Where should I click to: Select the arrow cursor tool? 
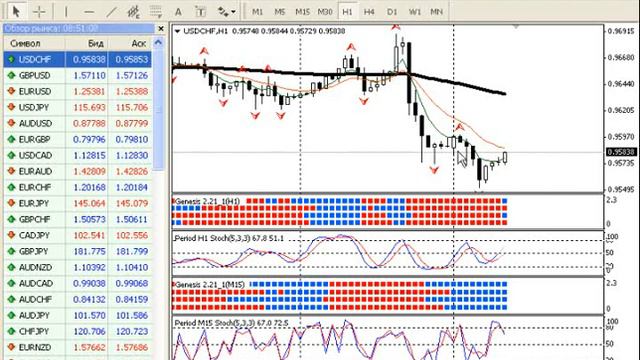16,11
